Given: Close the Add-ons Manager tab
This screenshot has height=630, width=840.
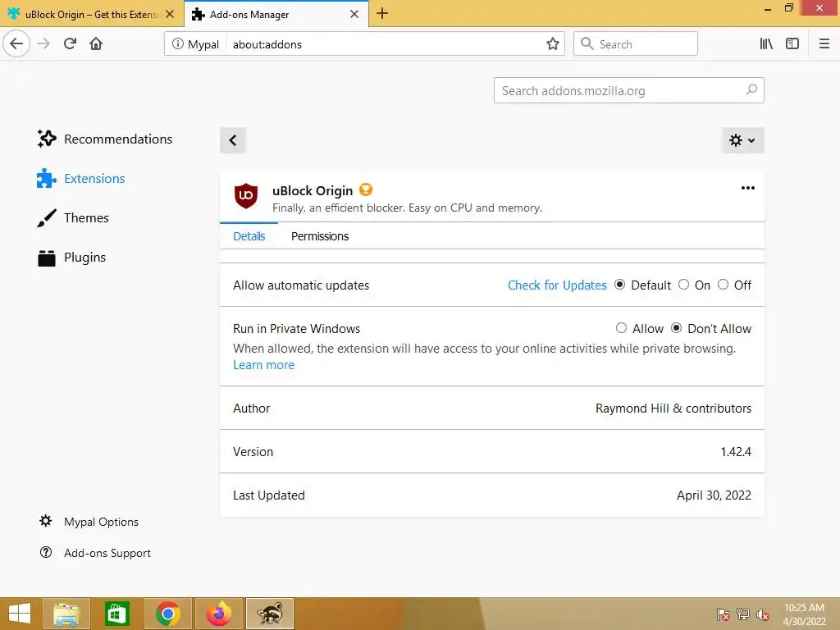Looking at the screenshot, I should [x=354, y=14].
